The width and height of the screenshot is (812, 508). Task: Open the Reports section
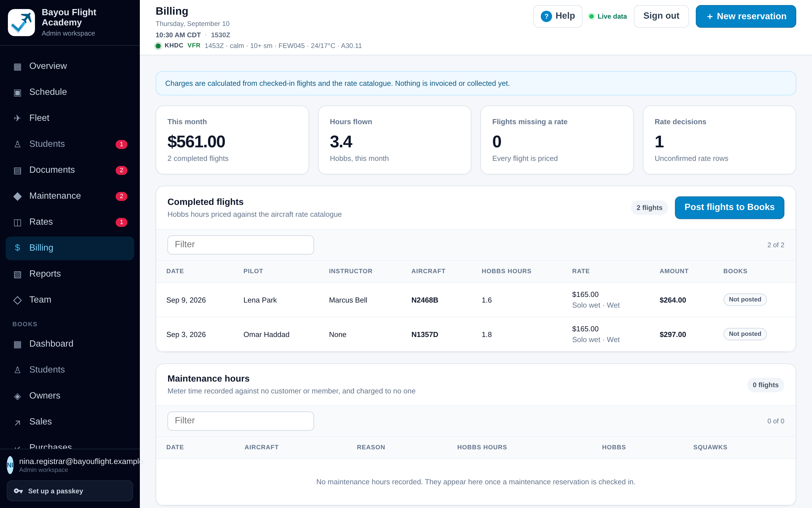(x=70, y=273)
